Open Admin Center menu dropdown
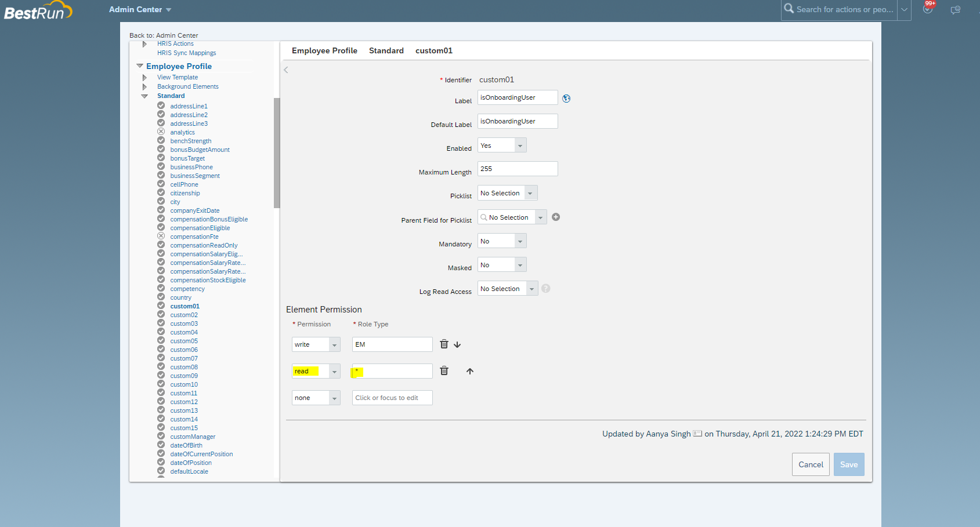Image resolution: width=980 pixels, height=527 pixels. tap(140, 9)
